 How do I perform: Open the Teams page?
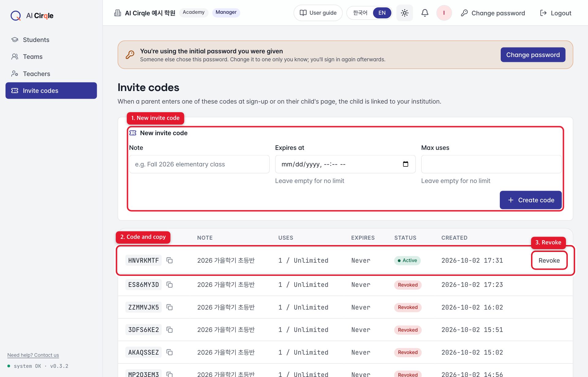(x=51, y=57)
